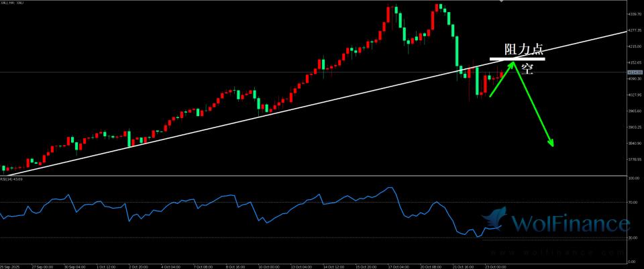The width and height of the screenshot is (644, 269).
Task: Click the gray chart shift triangle marker
Action: [502, 2]
